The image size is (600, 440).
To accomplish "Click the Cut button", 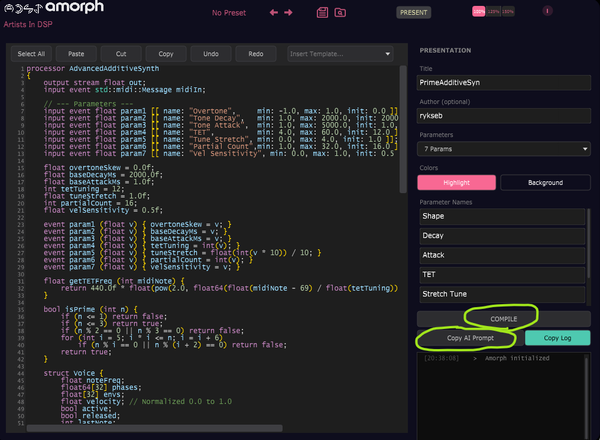I will pyautogui.click(x=121, y=54).
